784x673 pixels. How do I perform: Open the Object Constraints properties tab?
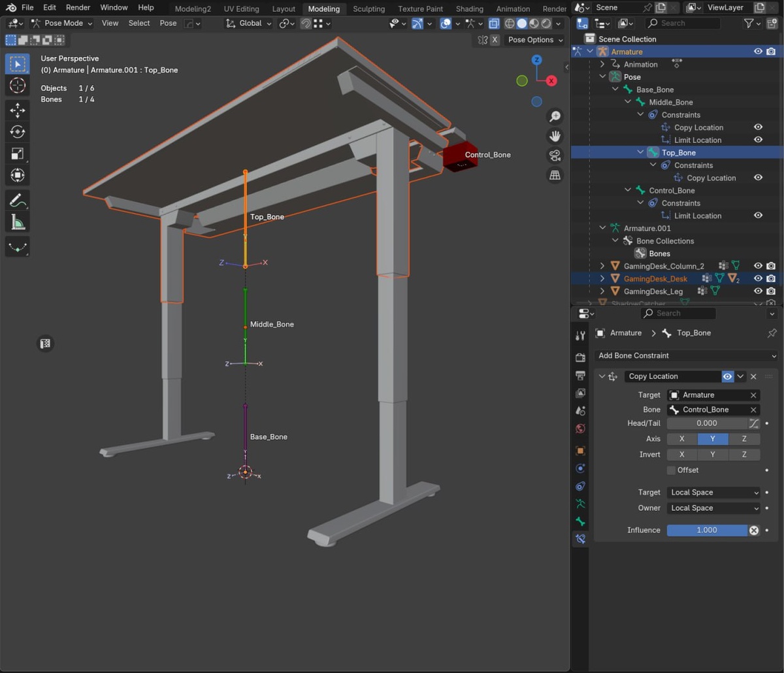coord(580,486)
